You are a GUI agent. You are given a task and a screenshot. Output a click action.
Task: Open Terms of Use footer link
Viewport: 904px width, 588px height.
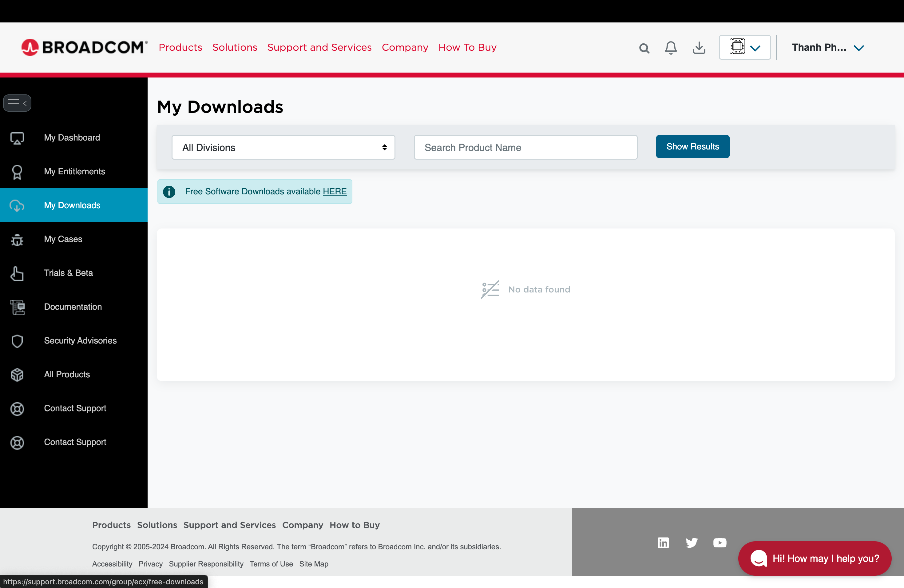(271, 564)
